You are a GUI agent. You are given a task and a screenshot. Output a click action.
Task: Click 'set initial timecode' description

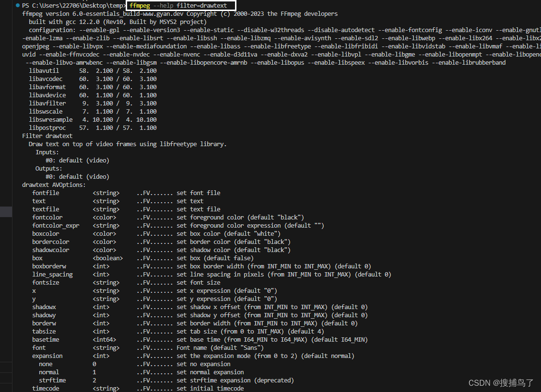tap(210, 389)
